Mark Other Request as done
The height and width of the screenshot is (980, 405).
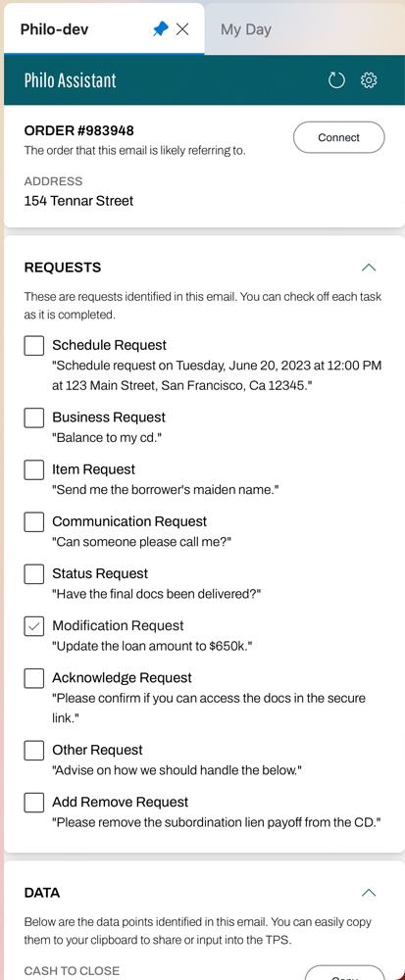[33, 750]
